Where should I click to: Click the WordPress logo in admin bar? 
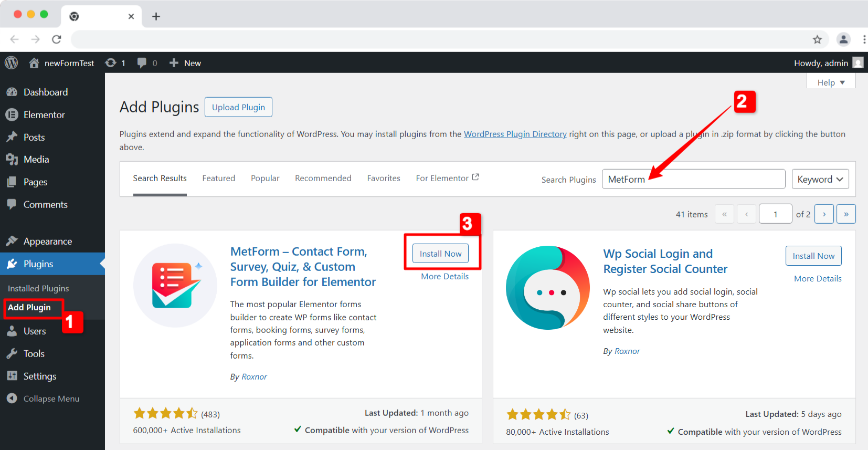click(x=11, y=63)
